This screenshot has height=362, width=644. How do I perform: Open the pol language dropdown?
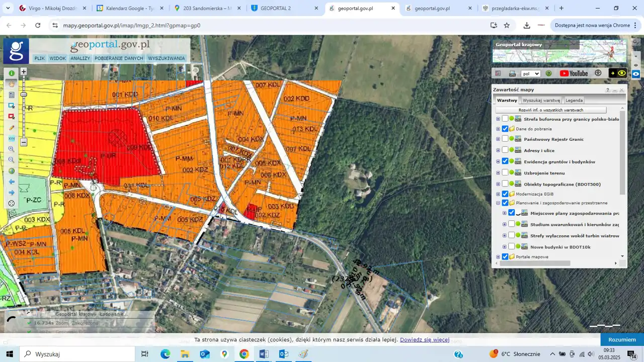click(530, 73)
